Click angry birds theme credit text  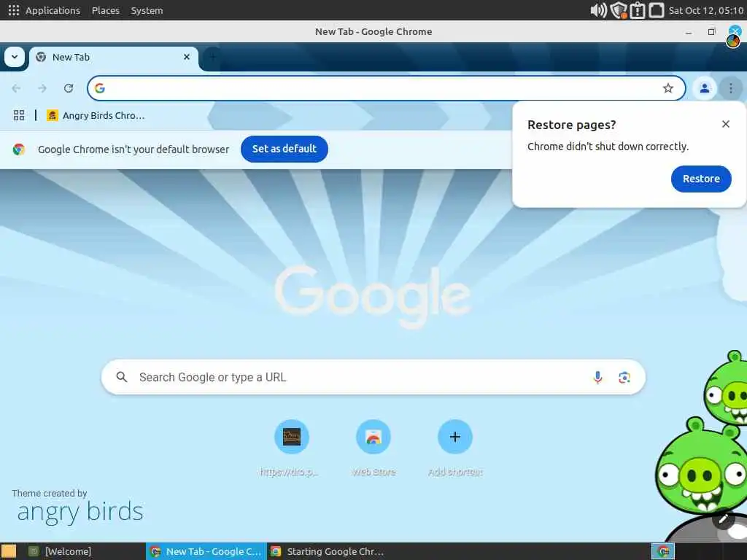(80, 512)
